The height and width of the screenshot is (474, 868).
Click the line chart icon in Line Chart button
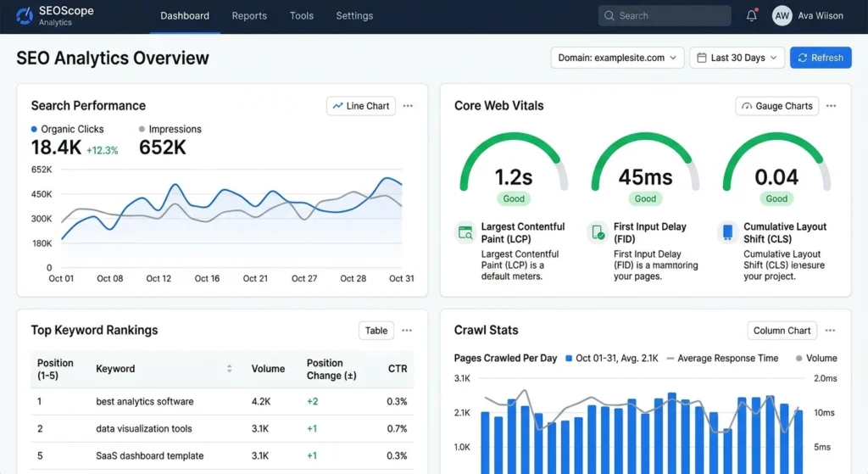pos(337,106)
